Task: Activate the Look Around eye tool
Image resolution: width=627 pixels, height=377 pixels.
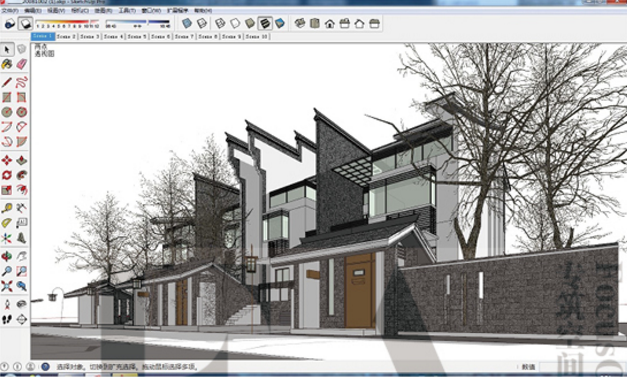Action: tap(22, 304)
